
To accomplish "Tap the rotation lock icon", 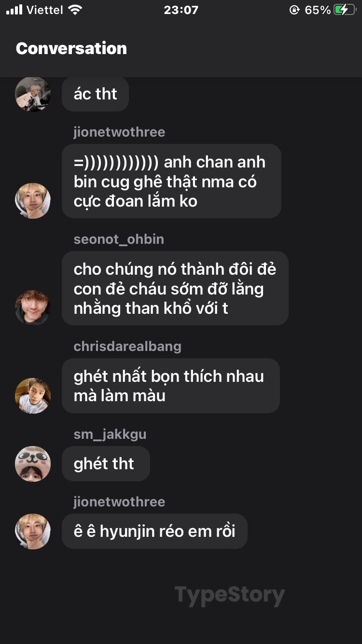I will [x=294, y=10].
